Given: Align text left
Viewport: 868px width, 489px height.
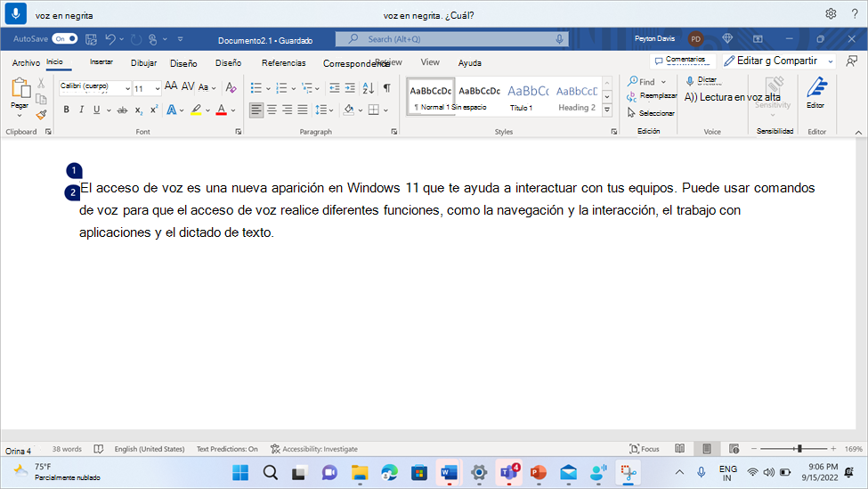Looking at the screenshot, I should click(256, 110).
